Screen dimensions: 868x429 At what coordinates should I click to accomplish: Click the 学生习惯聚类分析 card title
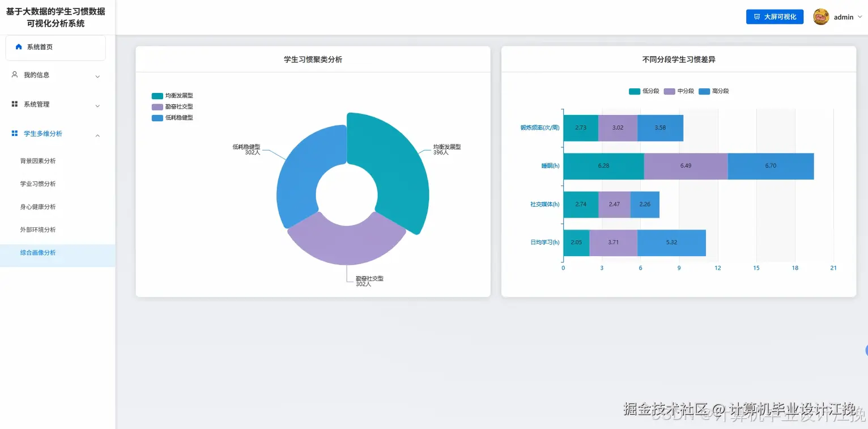(x=313, y=60)
